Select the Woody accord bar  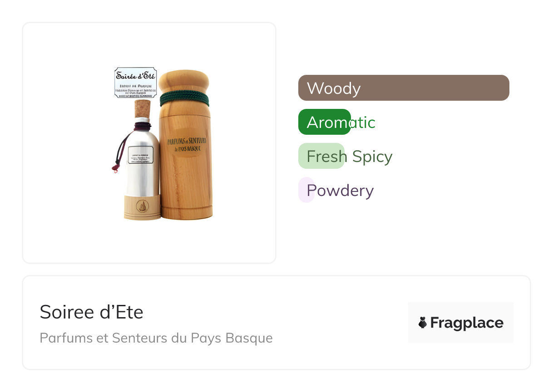(404, 88)
